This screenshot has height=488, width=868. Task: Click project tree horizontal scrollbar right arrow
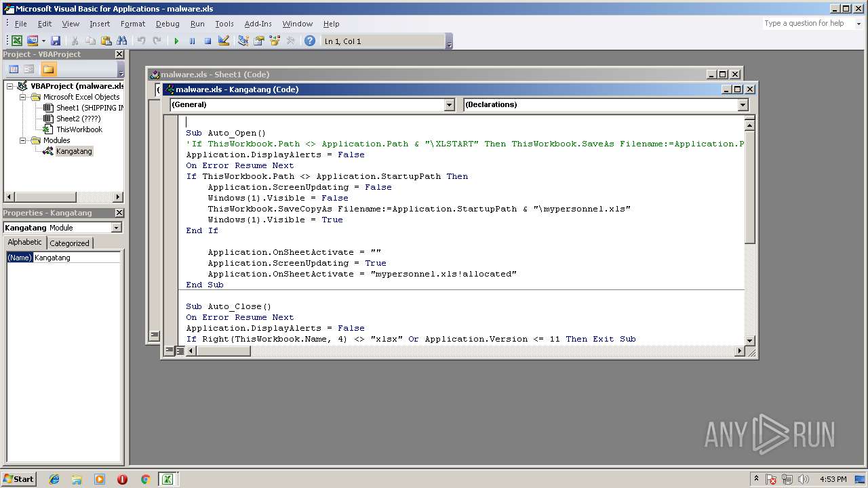click(118, 197)
